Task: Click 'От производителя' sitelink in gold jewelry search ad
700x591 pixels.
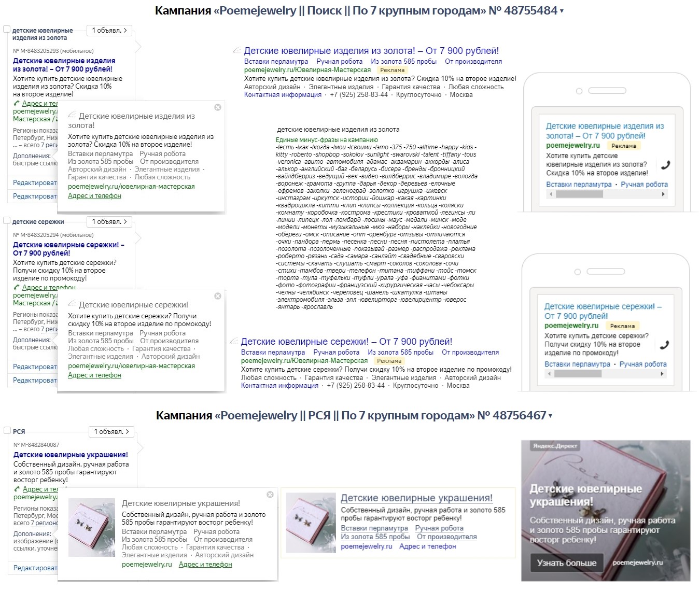Action: [473, 62]
